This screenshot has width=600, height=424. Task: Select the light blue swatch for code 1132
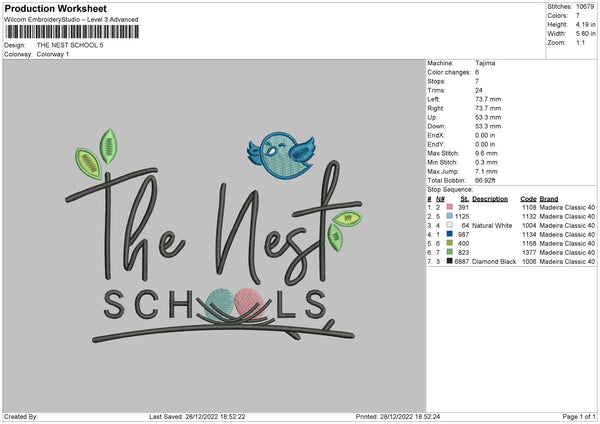click(x=449, y=216)
